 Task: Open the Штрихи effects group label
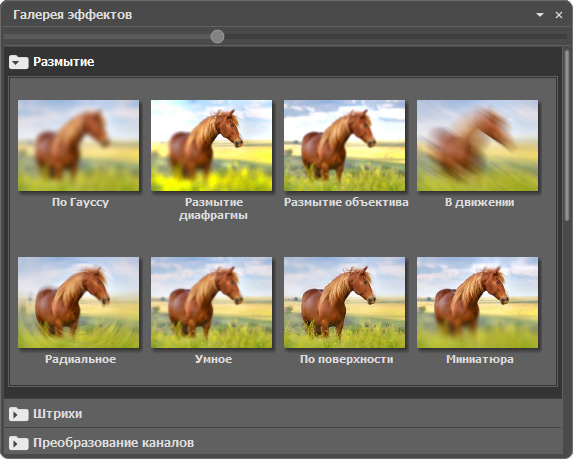click(58, 414)
